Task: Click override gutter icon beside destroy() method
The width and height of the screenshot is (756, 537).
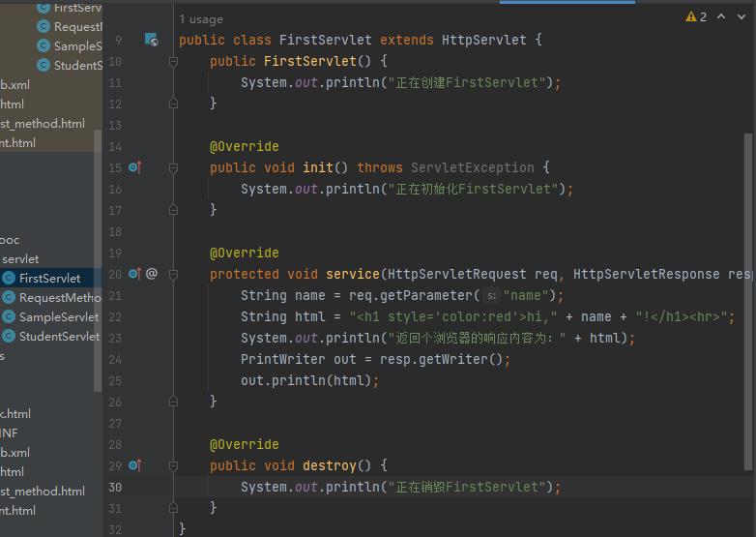Action: (134, 465)
